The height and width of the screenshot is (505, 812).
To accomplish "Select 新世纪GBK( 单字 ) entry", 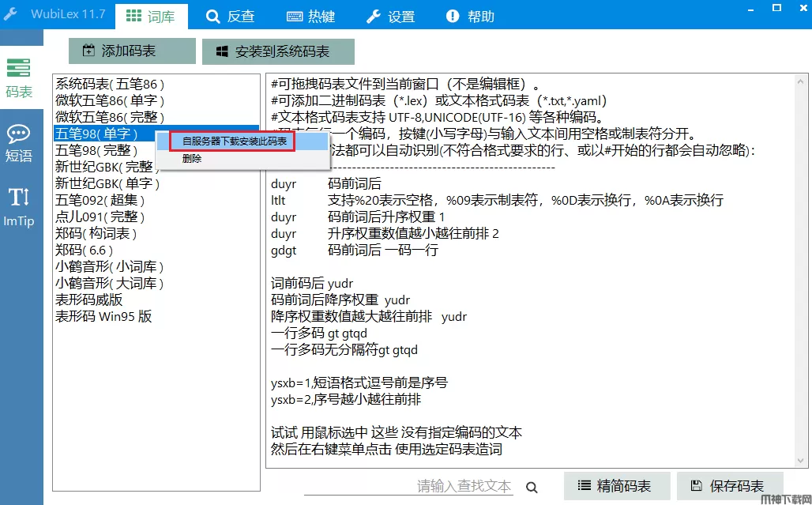I will pos(156,183).
